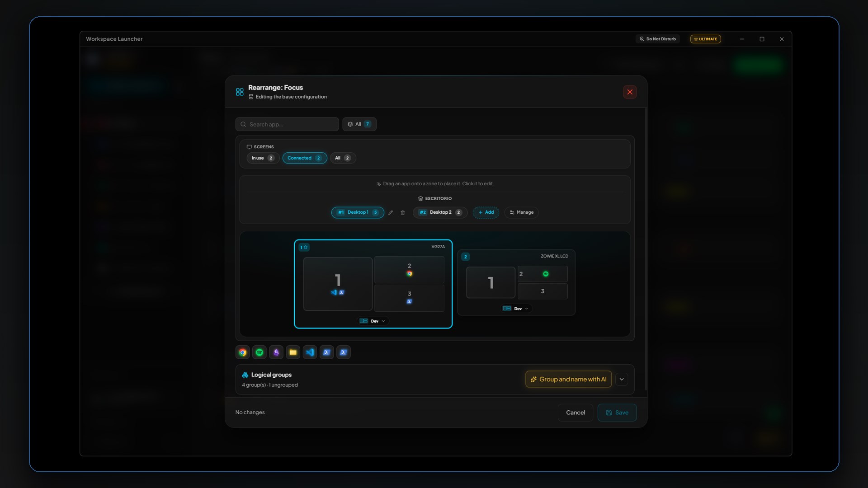Delete Desktop 1 with the trash icon
The width and height of the screenshot is (868, 488).
403,212
